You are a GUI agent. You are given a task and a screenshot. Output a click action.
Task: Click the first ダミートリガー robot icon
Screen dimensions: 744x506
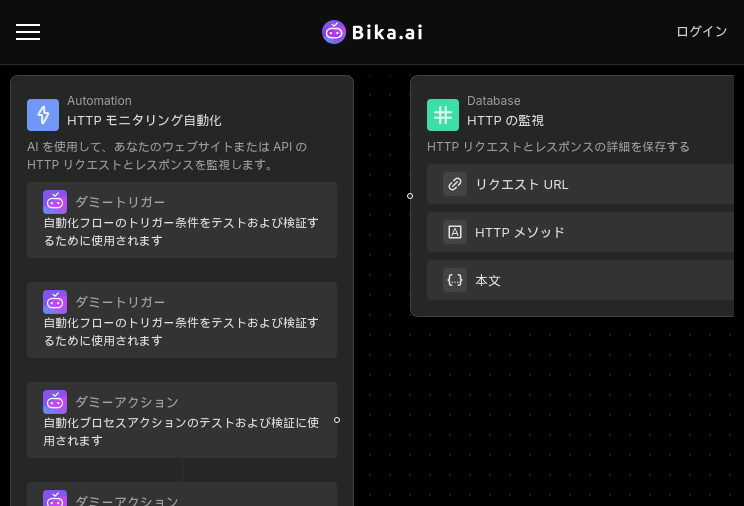click(x=55, y=202)
